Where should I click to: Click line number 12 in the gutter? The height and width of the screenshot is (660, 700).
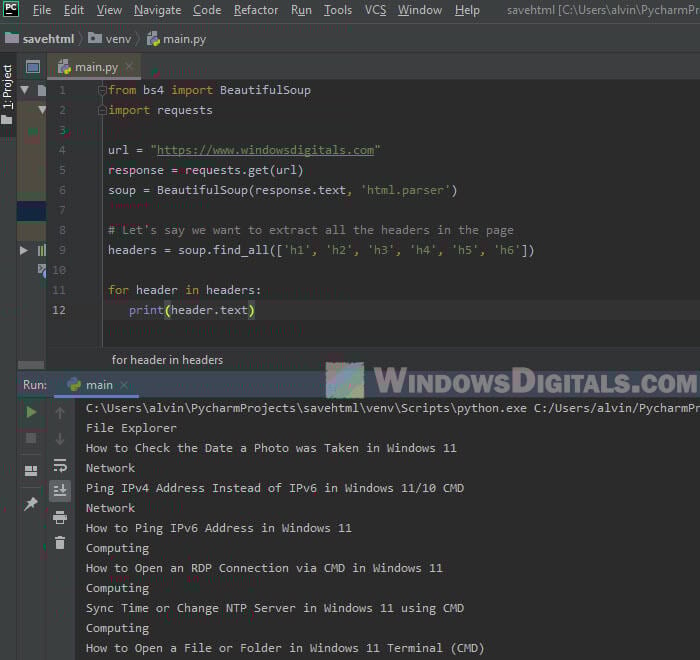[x=59, y=310]
